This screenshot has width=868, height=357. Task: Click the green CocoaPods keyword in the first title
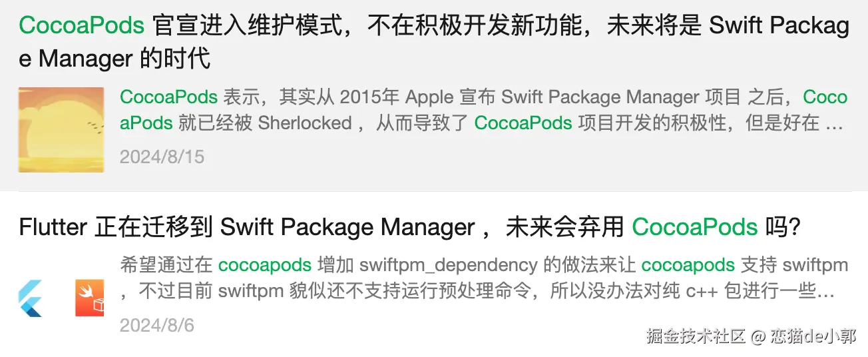82,25
